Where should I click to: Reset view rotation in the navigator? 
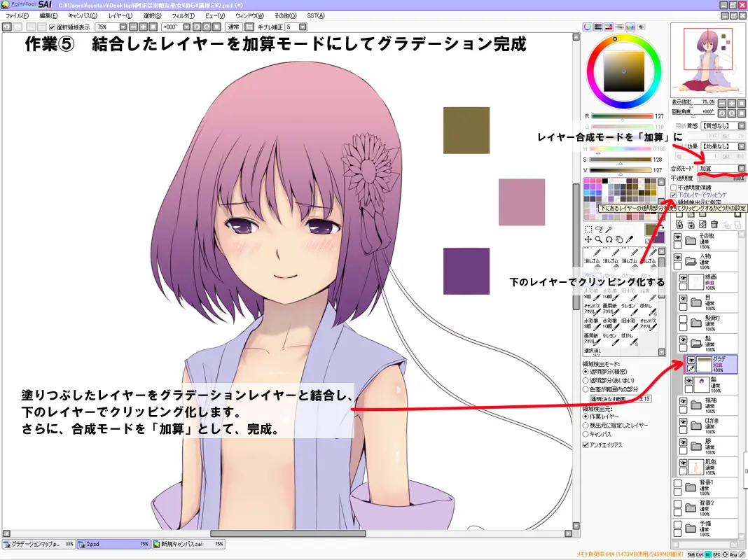pyautogui.click(x=741, y=113)
